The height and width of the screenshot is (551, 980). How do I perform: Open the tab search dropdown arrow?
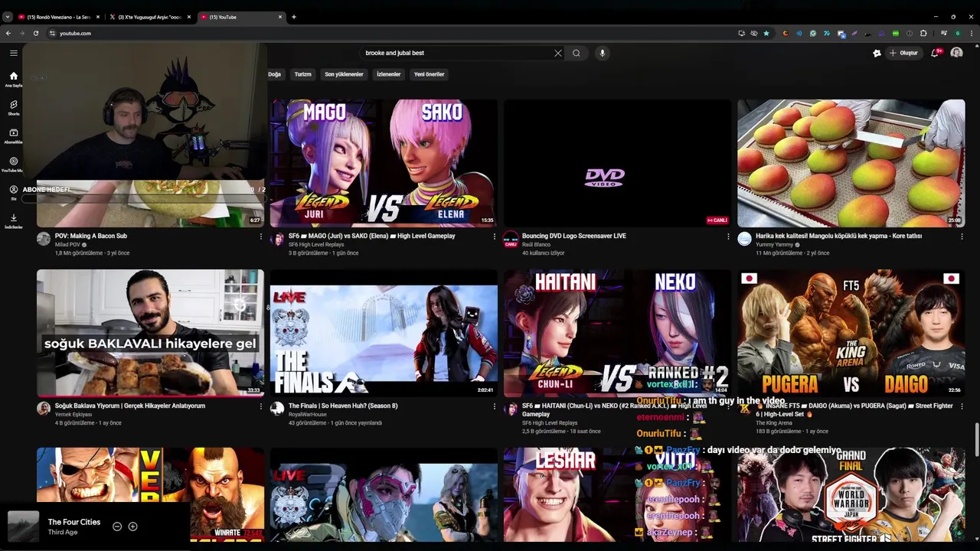click(7, 17)
